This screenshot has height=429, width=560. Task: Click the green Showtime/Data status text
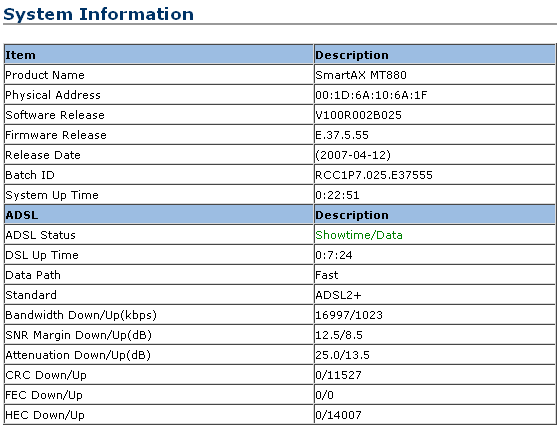tap(359, 235)
